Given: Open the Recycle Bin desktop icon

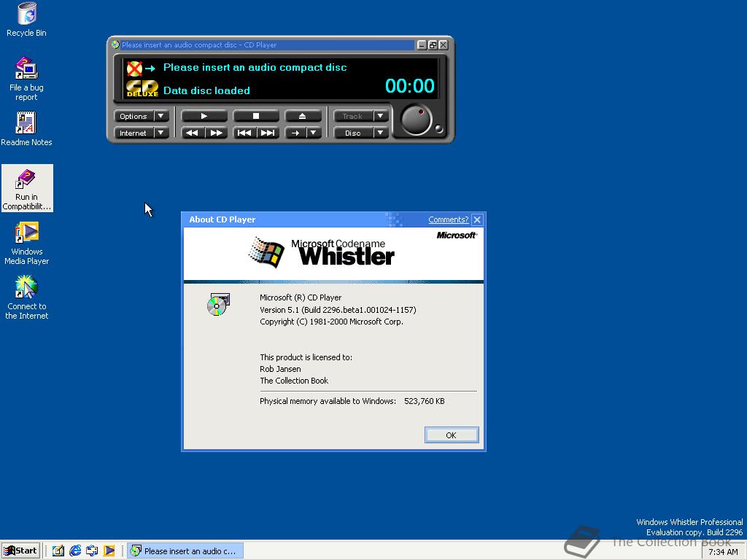Looking at the screenshot, I should pyautogui.click(x=26, y=20).
